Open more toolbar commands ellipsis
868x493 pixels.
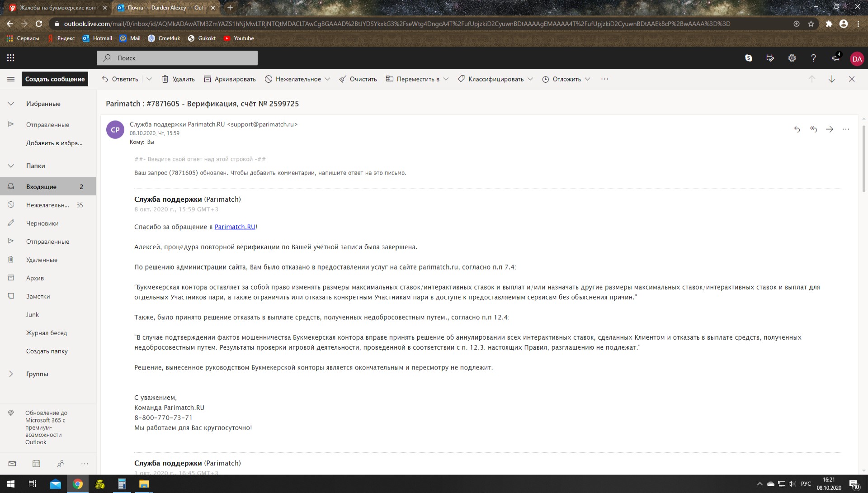pyautogui.click(x=604, y=79)
